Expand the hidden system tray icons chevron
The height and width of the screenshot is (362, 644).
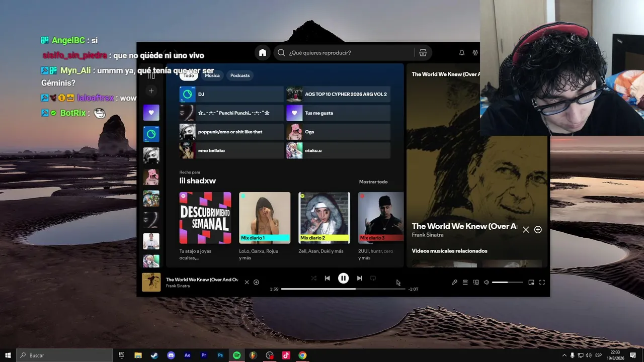tap(564, 355)
